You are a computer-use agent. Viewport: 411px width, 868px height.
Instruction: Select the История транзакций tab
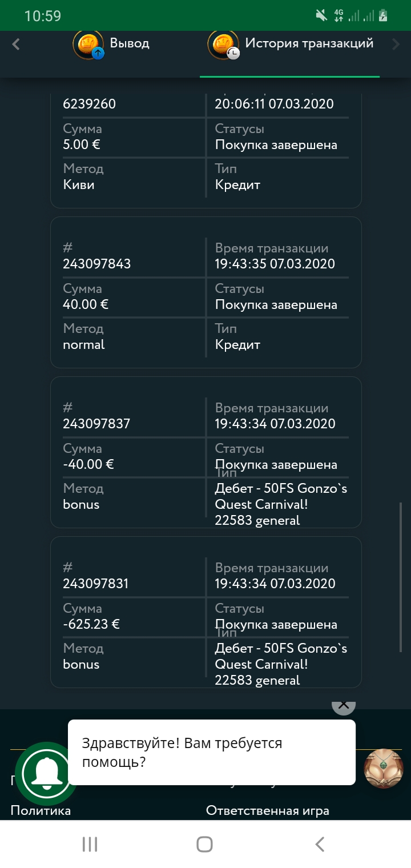[x=309, y=43]
